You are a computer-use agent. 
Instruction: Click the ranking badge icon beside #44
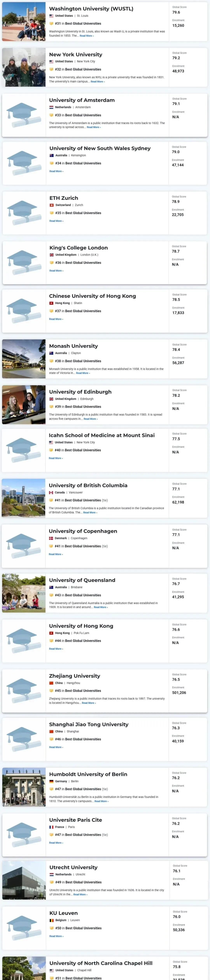[x=51, y=641]
